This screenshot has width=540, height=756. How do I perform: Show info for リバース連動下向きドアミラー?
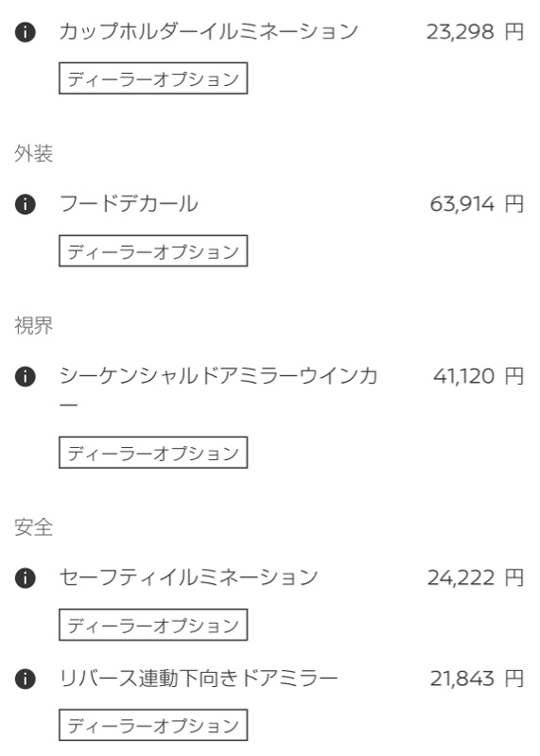[x=26, y=679]
